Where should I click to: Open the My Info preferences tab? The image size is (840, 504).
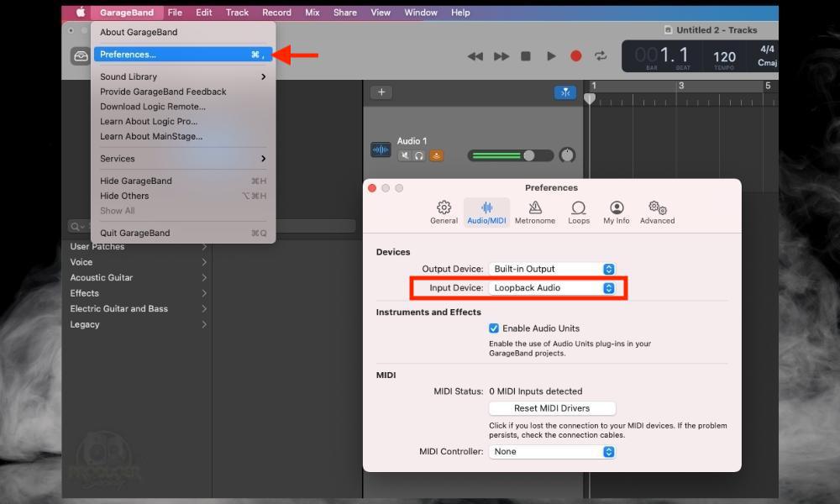click(x=616, y=213)
